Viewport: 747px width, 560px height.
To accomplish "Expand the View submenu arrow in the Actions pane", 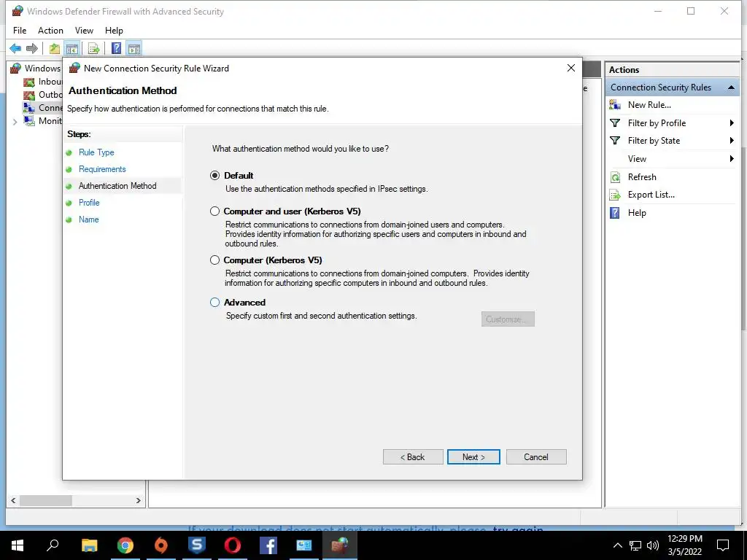I will (x=732, y=158).
